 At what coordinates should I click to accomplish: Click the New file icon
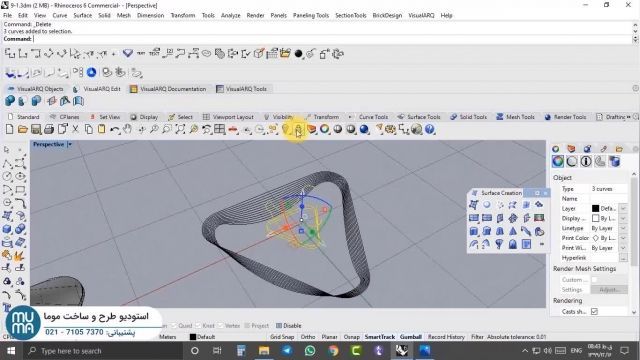9,129
